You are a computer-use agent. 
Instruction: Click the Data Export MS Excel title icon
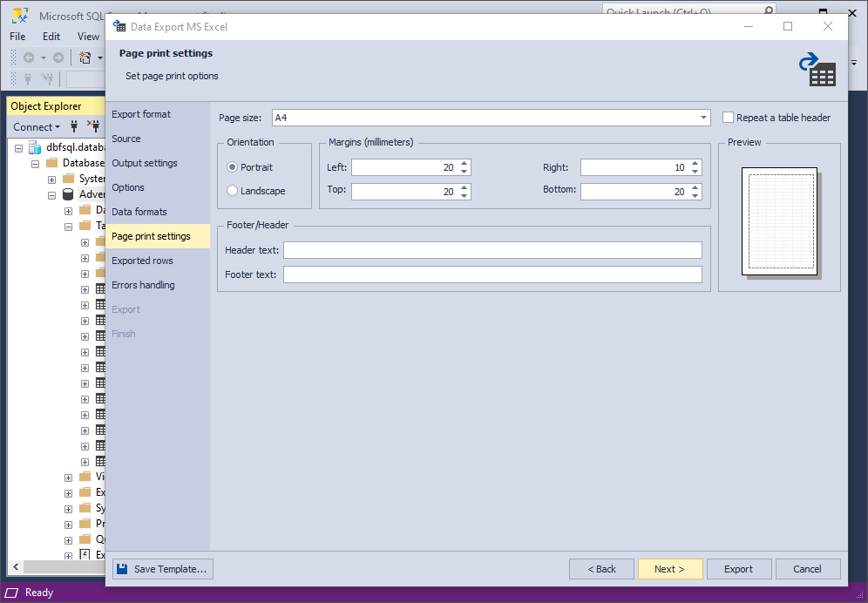click(x=119, y=26)
